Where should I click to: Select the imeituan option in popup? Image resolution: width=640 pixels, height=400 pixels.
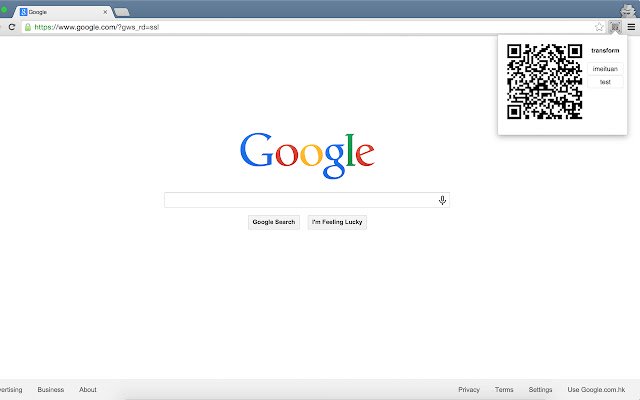605,69
